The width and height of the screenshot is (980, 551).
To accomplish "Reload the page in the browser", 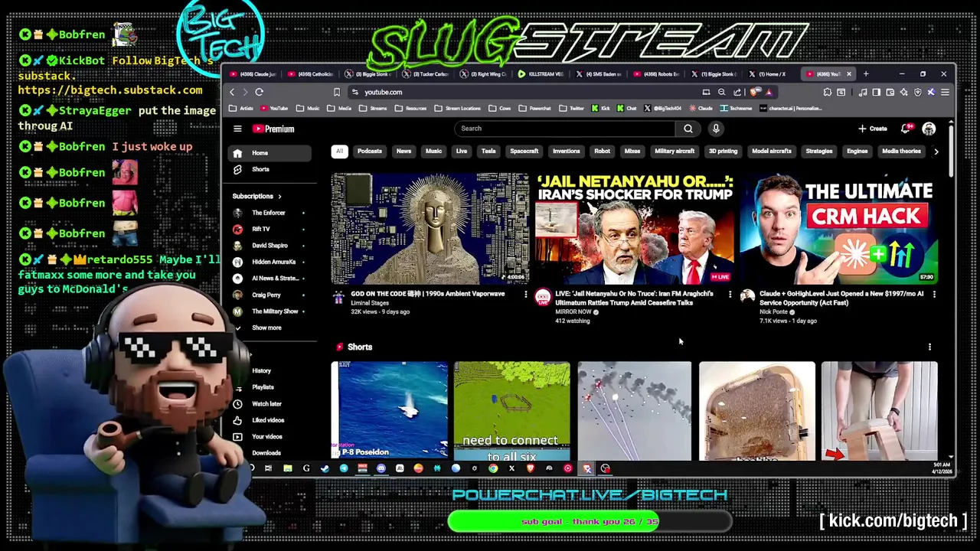I will pos(259,92).
